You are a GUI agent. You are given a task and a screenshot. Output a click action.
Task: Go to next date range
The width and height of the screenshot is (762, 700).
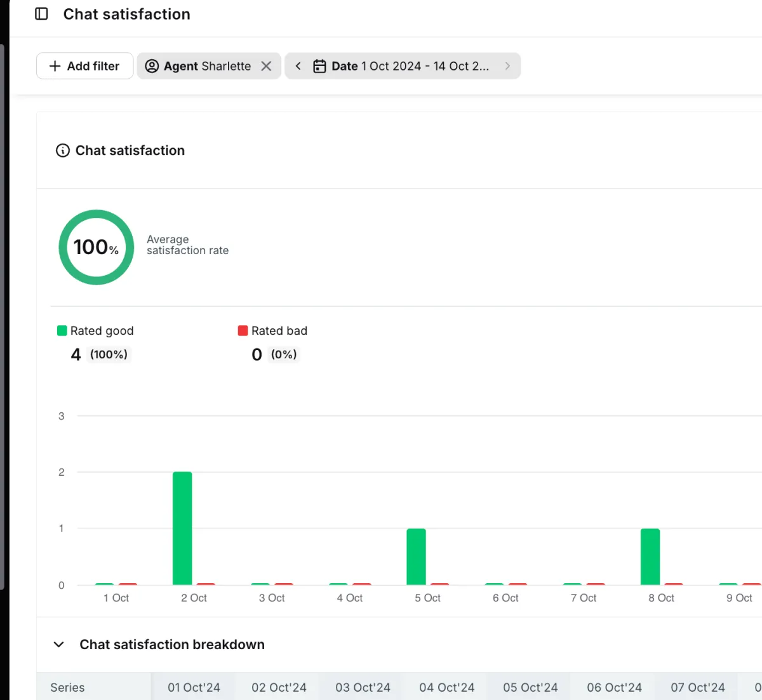tap(507, 66)
